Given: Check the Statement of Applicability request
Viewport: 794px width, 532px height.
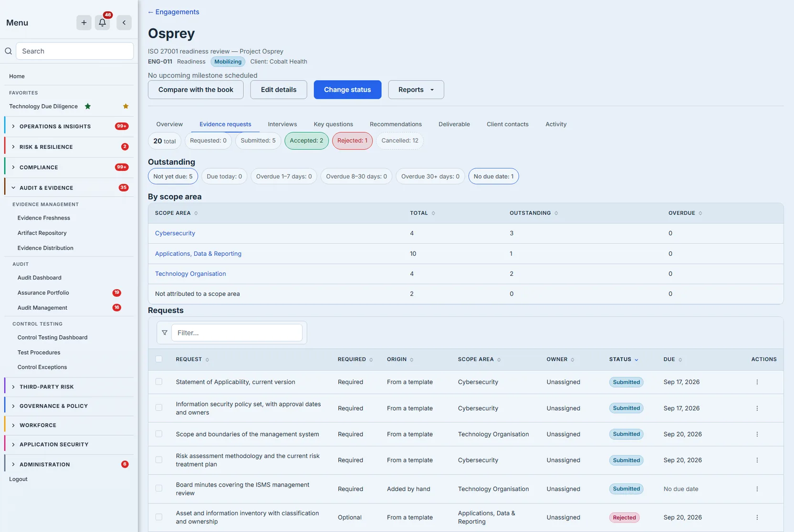Looking at the screenshot, I should point(159,382).
